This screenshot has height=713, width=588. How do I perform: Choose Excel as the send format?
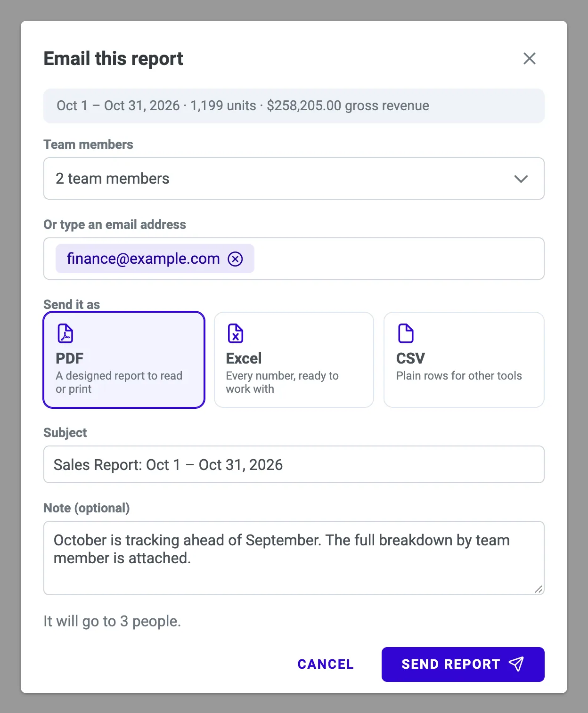click(x=294, y=360)
